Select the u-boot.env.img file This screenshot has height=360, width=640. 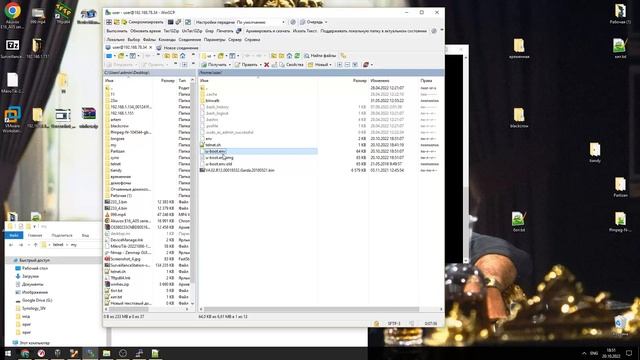pos(217,158)
